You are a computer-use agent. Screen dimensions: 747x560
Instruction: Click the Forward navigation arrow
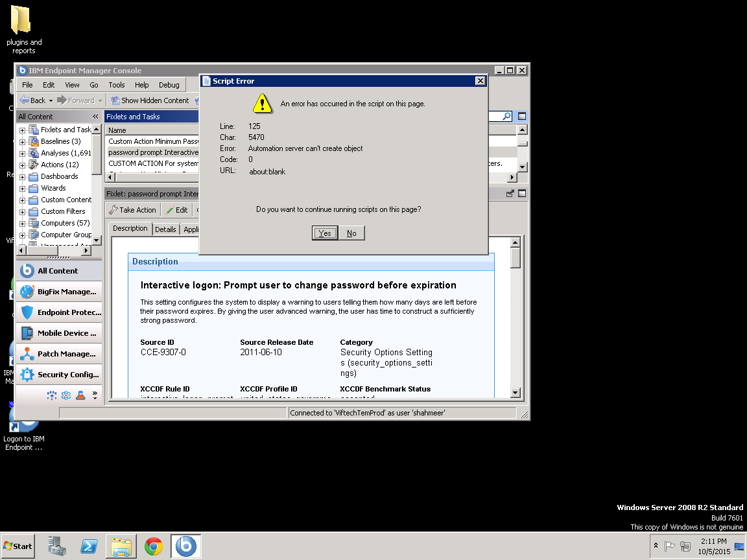(x=76, y=100)
